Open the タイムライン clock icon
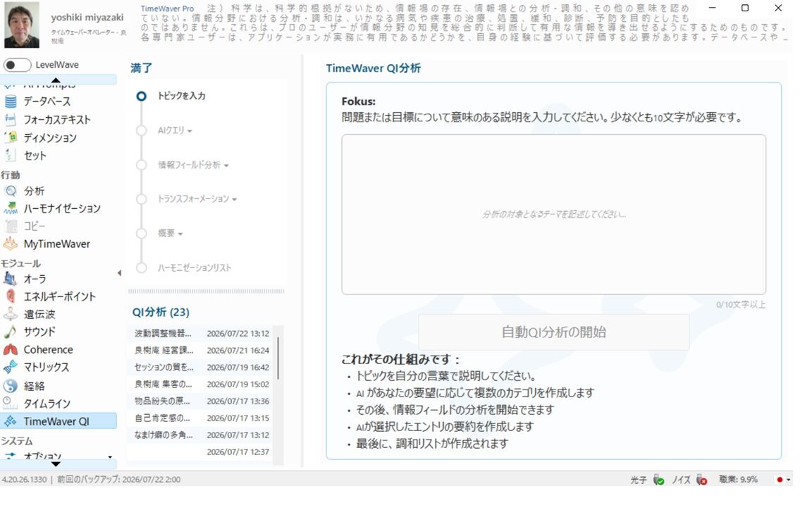Image resolution: width=812 pixels, height=508 pixels. pos(11,404)
